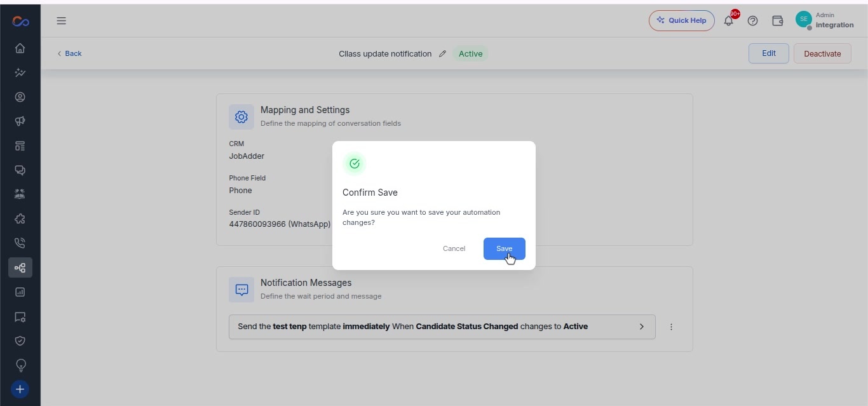Open the Admin integration profile menu
The width and height of the screenshot is (868, 406).
(825, 20)
